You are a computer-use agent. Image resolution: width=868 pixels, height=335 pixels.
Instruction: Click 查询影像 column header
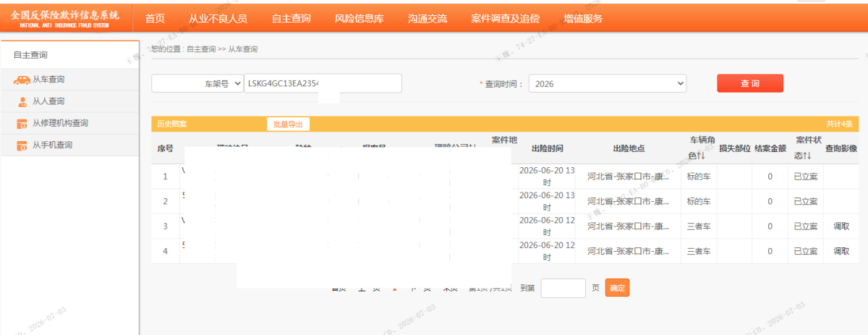tap(841, 148)
